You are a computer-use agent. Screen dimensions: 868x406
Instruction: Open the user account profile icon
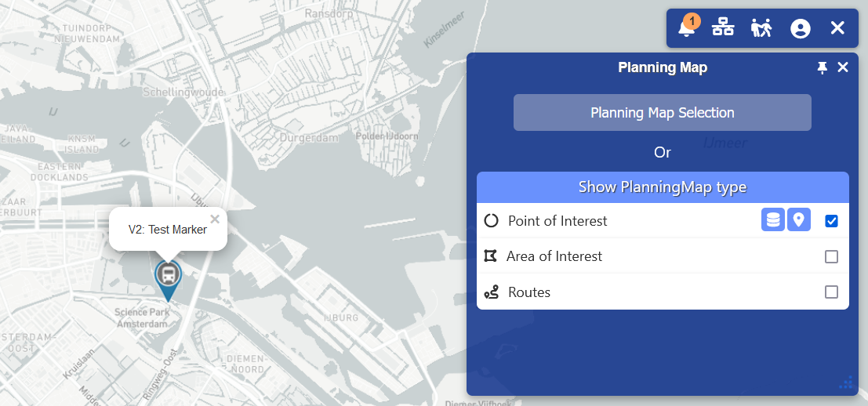800,28
